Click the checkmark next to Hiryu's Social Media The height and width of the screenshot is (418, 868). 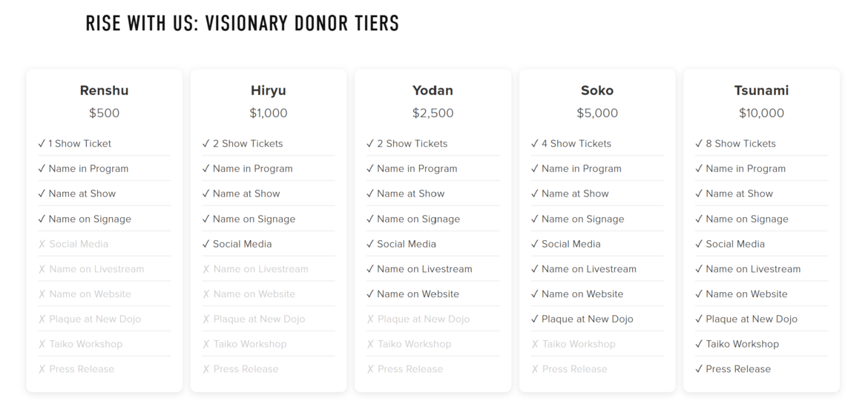[x=206, y=244]
